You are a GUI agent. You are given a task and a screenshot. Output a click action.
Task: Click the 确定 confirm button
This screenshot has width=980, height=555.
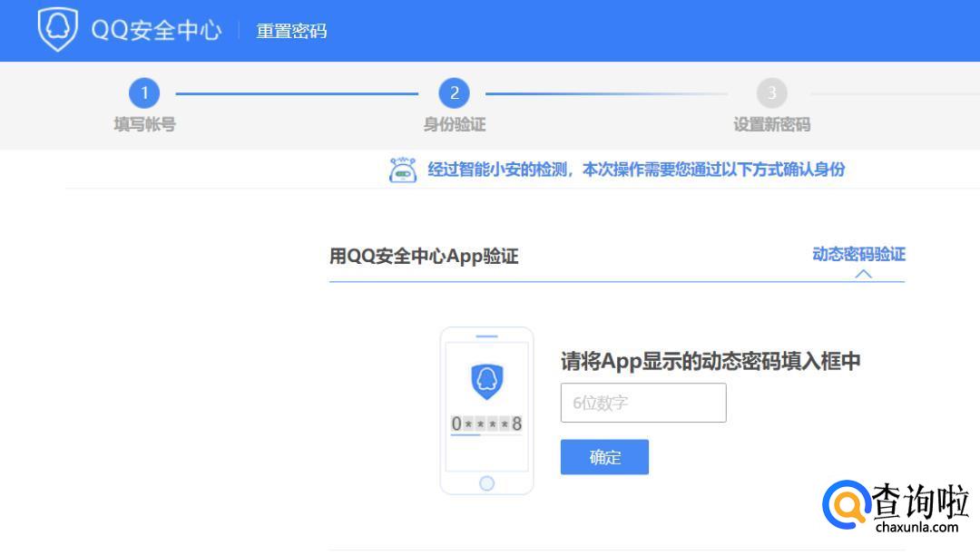click(x=604, y=457)
